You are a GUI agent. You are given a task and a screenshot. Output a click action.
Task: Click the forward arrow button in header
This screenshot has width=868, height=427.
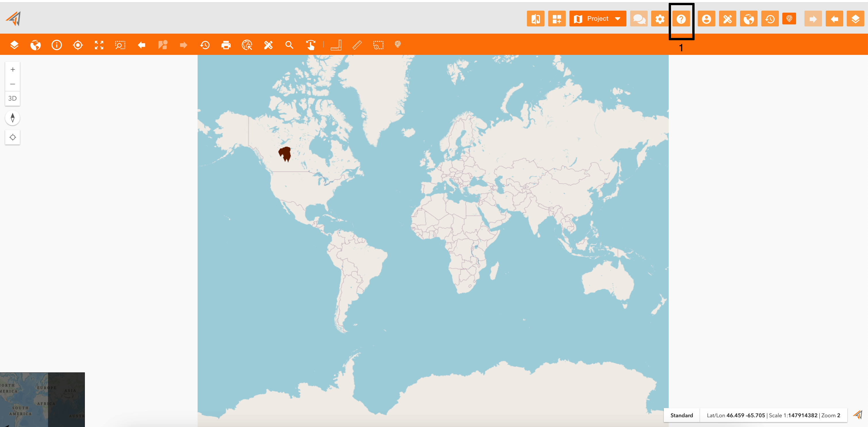(x=813, y=19)
